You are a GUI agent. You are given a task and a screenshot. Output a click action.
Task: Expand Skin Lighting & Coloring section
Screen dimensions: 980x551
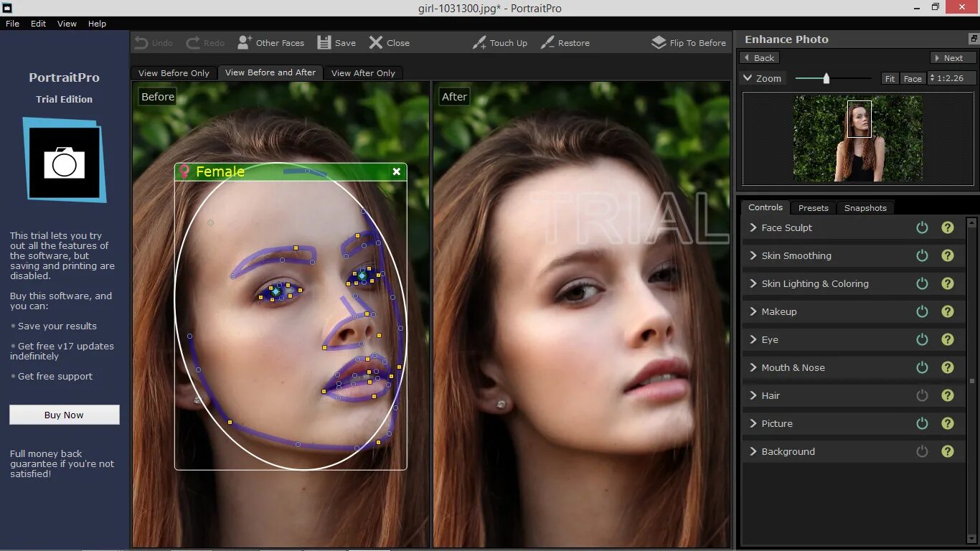click(x=753, y=283)
